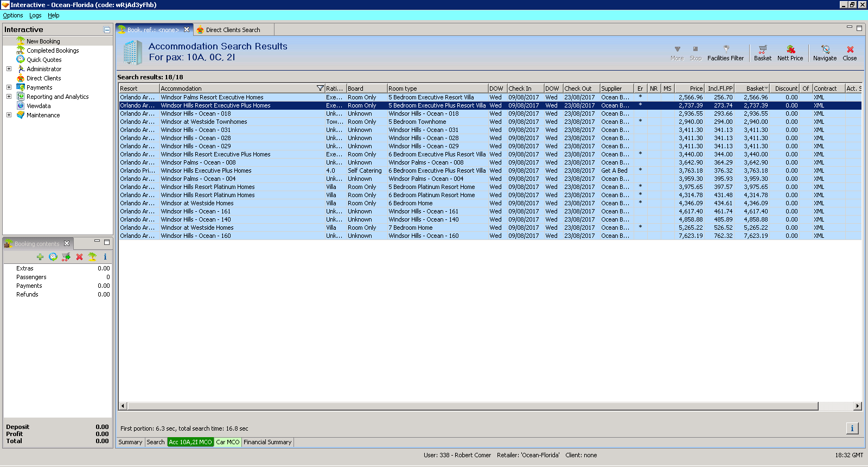Click the cart with green arrow icon

pyautogui.click(x=66, y=257)
